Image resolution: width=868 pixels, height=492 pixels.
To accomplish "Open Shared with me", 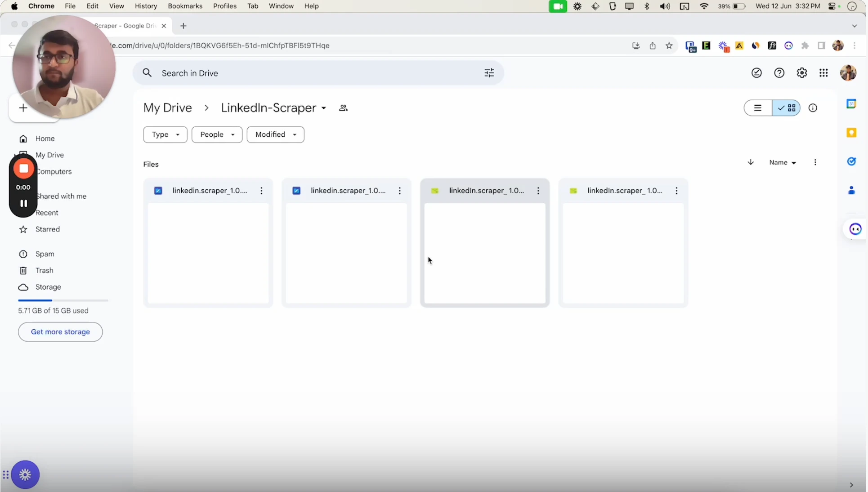I will click(x=61, y=196).
